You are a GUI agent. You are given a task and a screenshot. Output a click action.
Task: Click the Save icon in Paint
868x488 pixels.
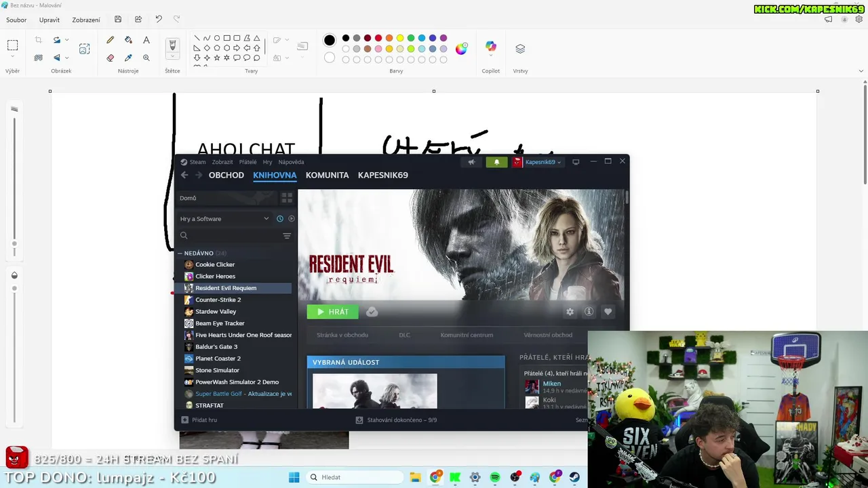[x=118, y=20]
